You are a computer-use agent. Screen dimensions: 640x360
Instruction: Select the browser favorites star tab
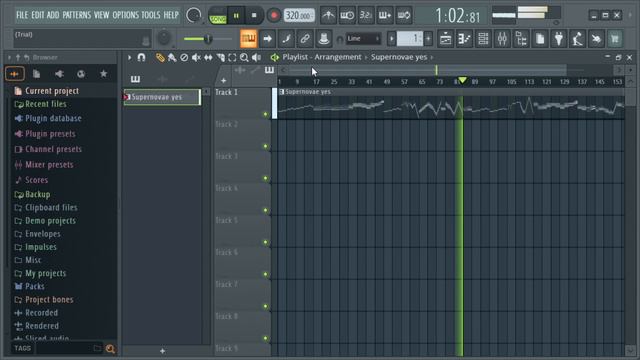tap(104, 74)
